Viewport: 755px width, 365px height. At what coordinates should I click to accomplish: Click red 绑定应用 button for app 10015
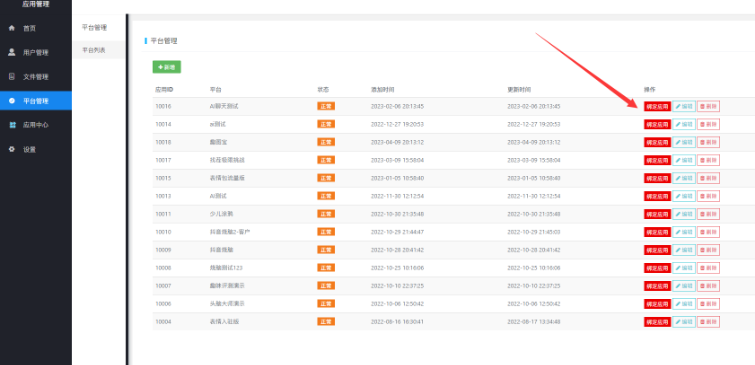click(657, 178)
